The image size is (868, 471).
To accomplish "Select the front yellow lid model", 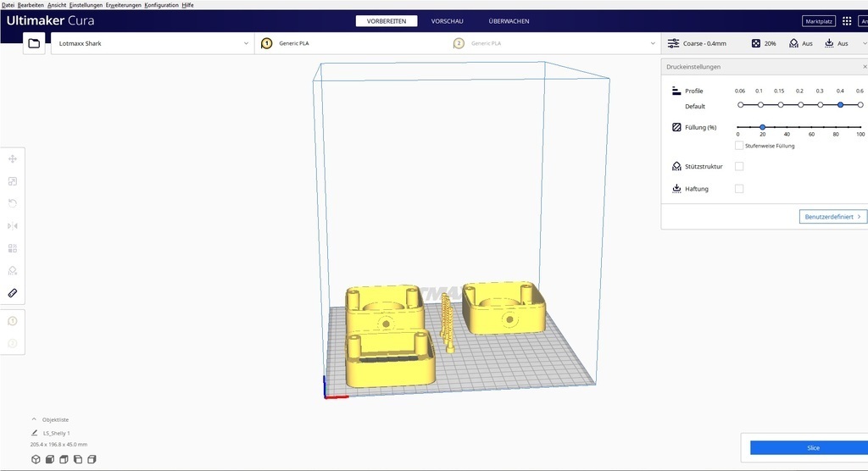I will (390, 358).
